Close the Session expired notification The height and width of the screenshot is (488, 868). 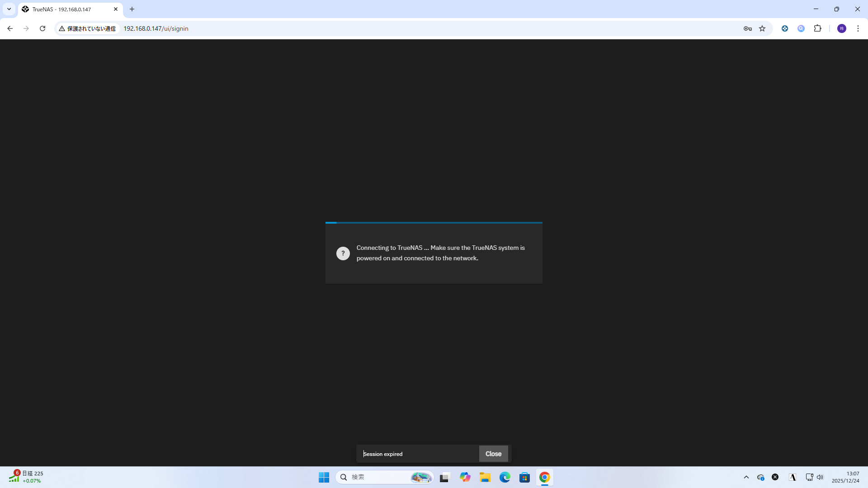coord(493,454)
